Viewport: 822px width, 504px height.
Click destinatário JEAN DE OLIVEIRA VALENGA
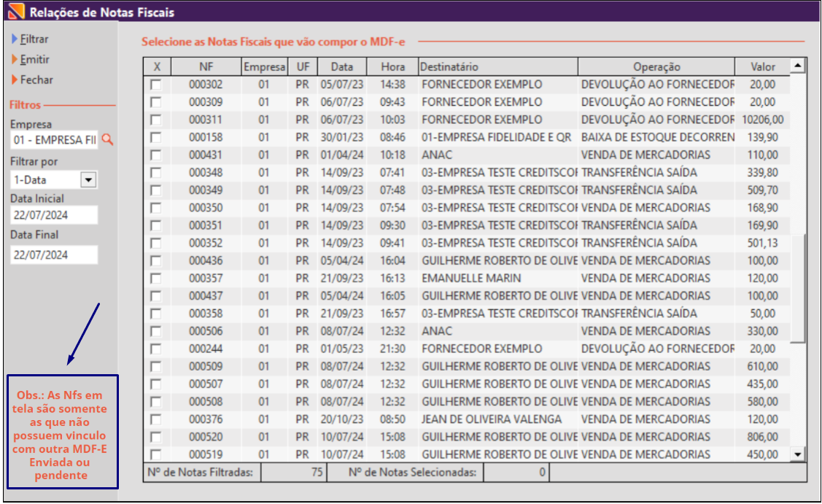tap(491, 419)
